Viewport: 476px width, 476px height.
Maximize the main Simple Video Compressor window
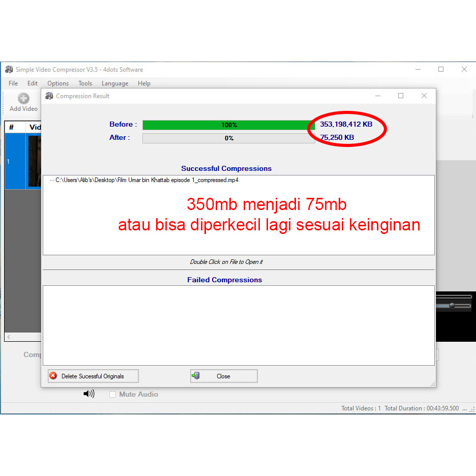pos(441,70)
